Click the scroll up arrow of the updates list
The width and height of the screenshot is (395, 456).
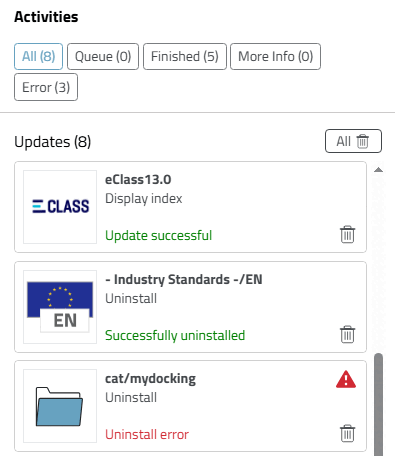378,170
